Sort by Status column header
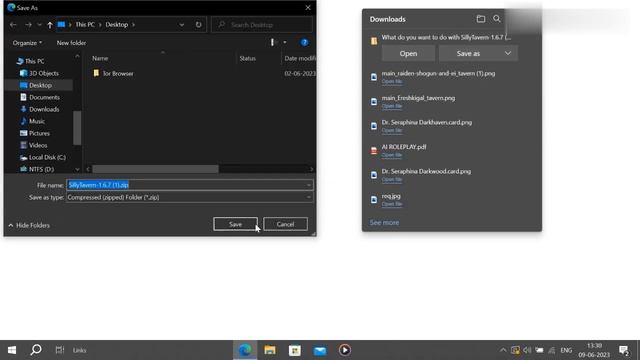 point(247,58)
